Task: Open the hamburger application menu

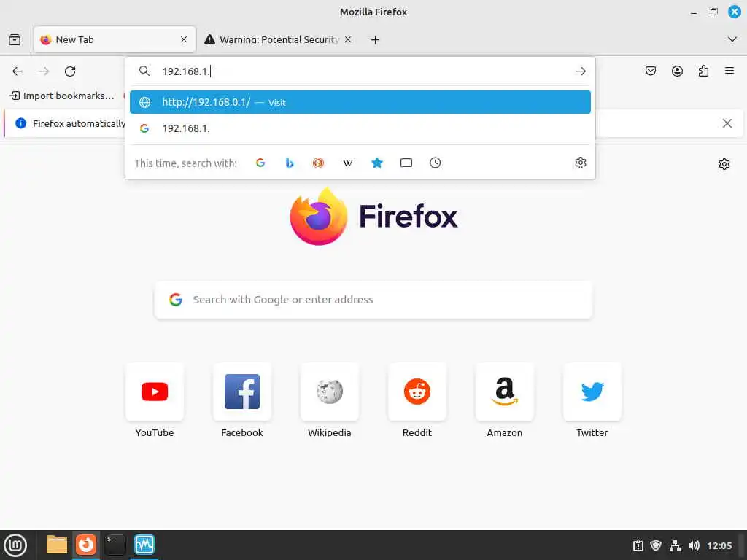Action: coord(729,71)
